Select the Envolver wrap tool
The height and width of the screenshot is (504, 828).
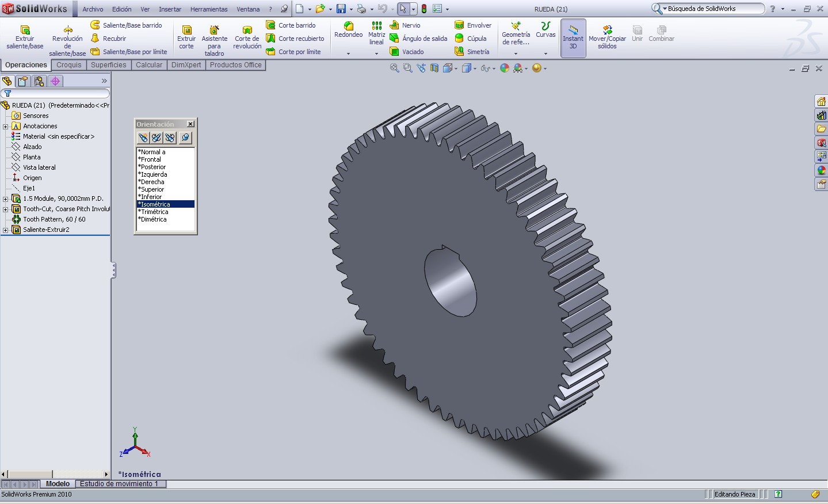click(473, 25)
